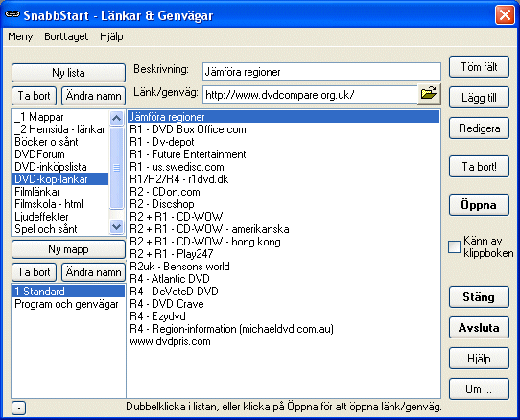Click the Lägg till button
Viewport: 520px width, 420px height.
point(479,98)
